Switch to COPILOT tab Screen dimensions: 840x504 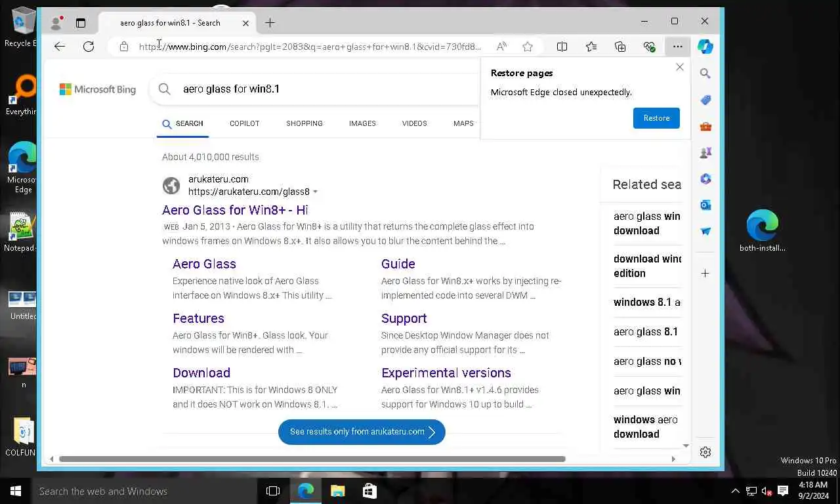pyautogui.click(x=245, y=123)
